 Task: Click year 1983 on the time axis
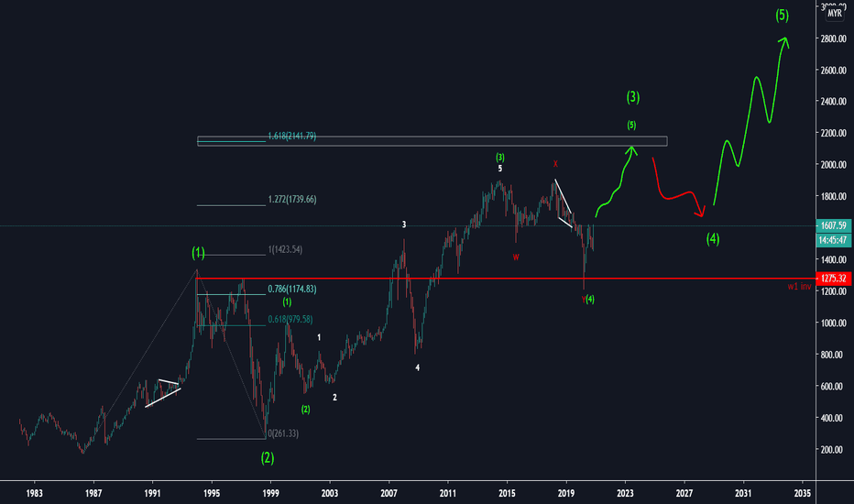[x=34, y=493]
